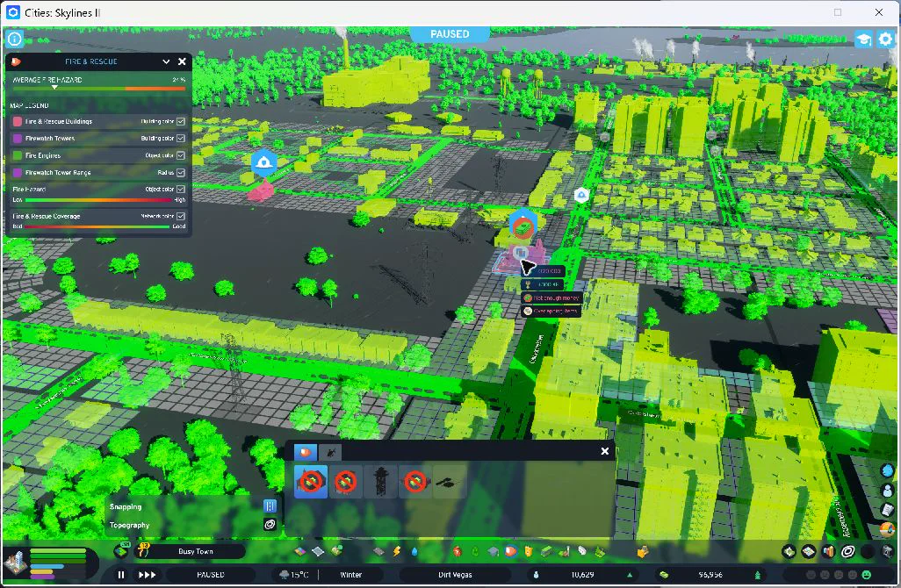This screenshot has height=588, width=901.
Task: Toggle Fire Engines object color checkbox
Action: tap(180, 155)
